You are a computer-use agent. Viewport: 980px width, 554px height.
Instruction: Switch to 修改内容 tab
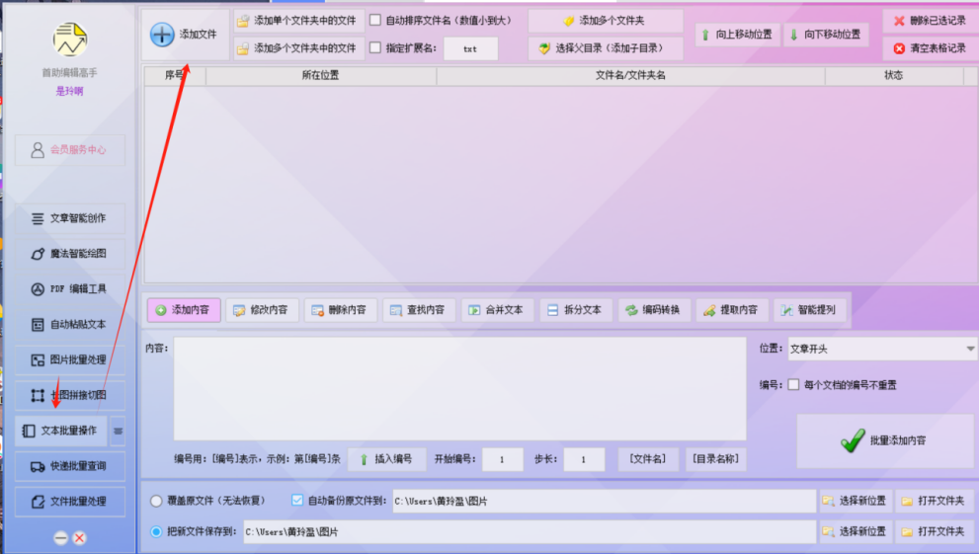click(x=262, y=310)
